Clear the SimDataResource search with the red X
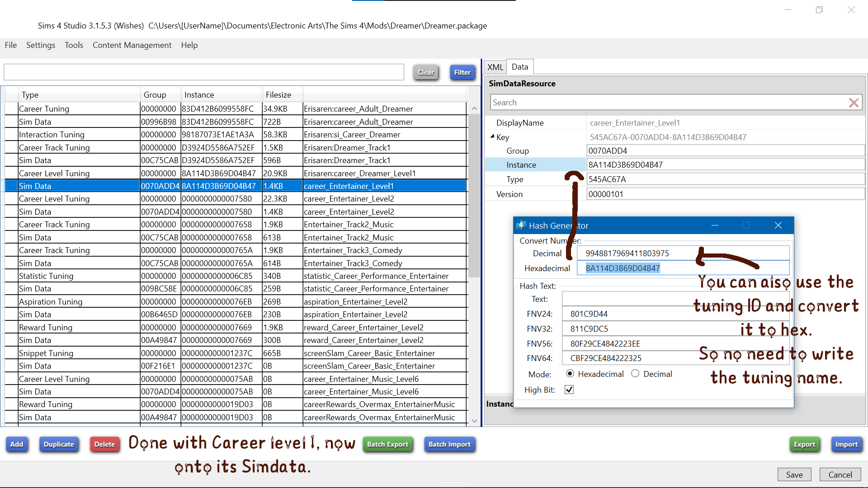This screenshot has height=488, width=868. click(854, 103)
